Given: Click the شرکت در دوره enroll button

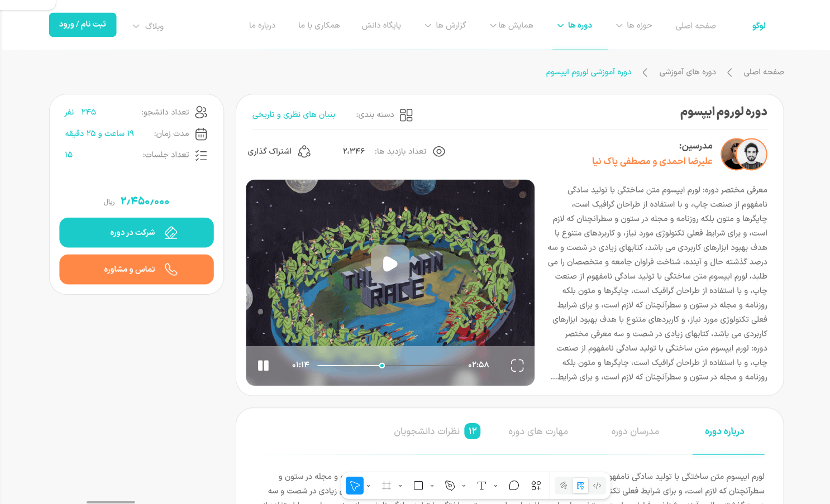Looking at the screenshot, I should [136, 232].
